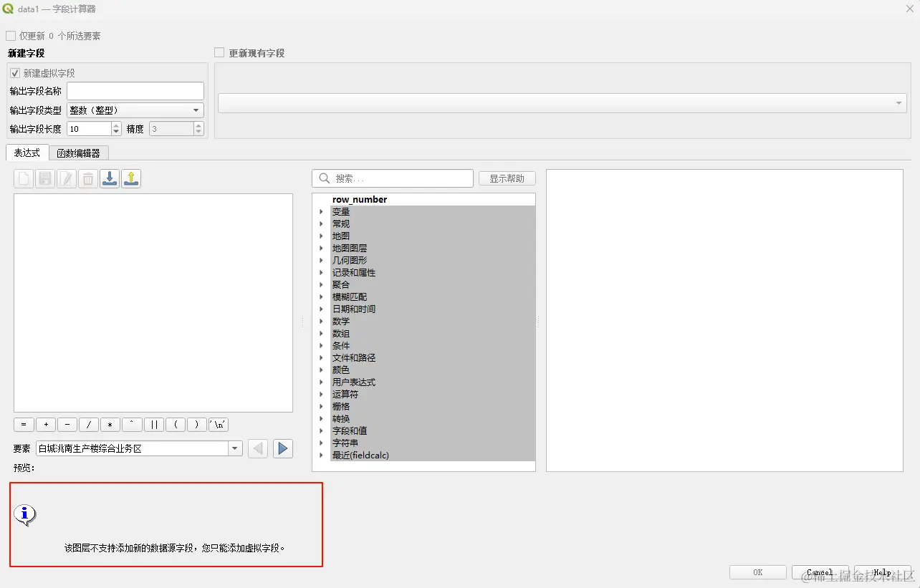Go to previous feature with left arrow

point(258,449)
